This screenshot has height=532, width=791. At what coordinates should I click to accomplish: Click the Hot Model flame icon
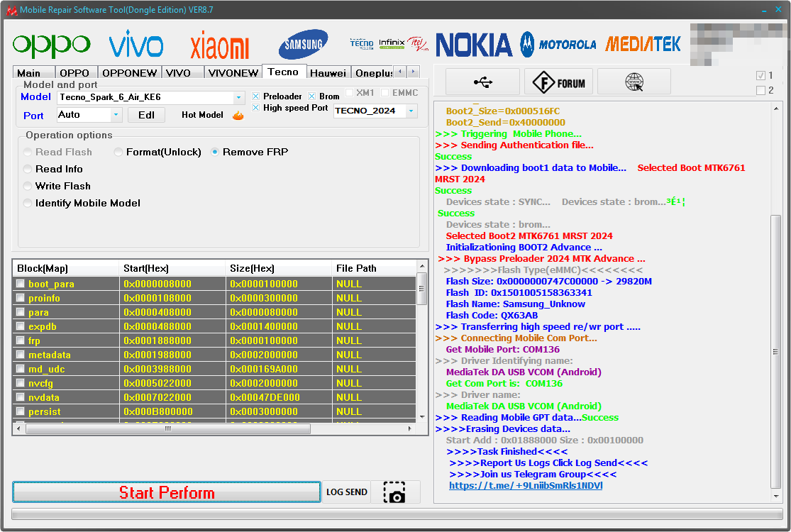238,116
